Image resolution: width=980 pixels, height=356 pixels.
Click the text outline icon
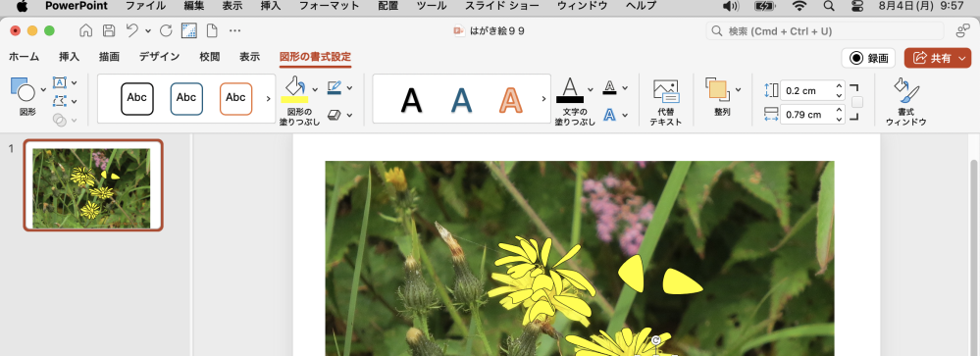tap(609, 88)
